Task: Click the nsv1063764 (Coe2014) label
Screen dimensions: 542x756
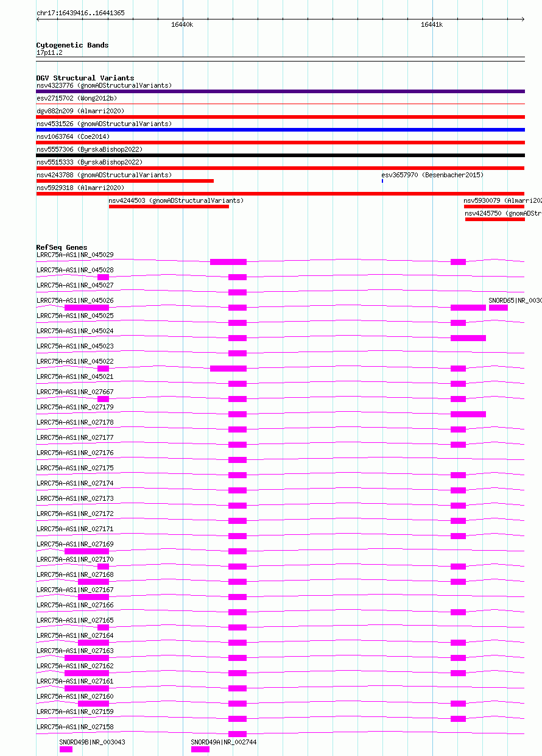Action: tap(73, 136)
